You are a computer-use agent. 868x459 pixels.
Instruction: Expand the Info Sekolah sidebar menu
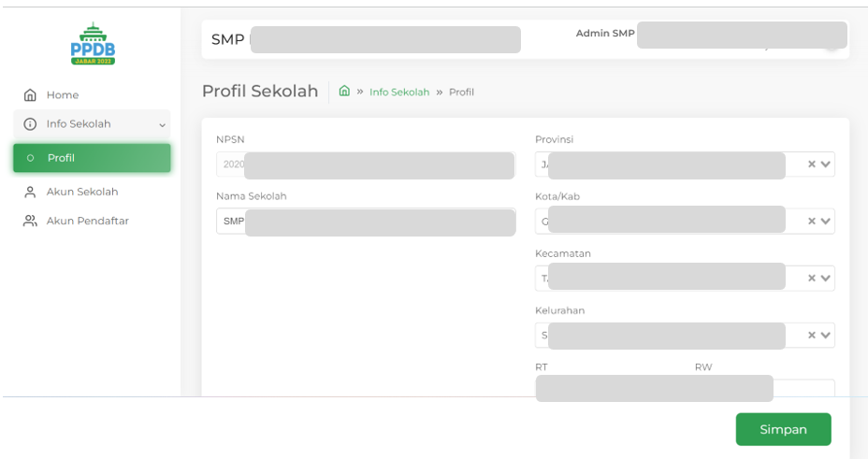pyautogui.click(x=163, y=125)
